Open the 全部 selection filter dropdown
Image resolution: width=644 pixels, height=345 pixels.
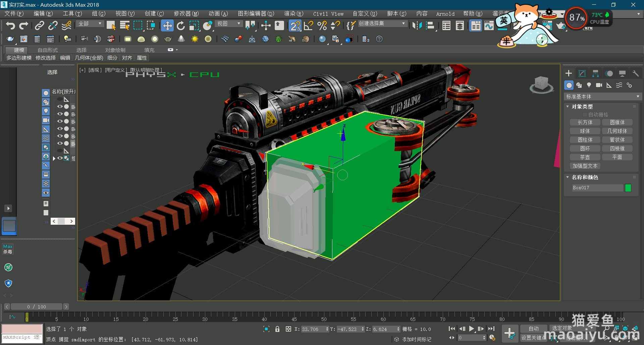click(x=90, y=24)
